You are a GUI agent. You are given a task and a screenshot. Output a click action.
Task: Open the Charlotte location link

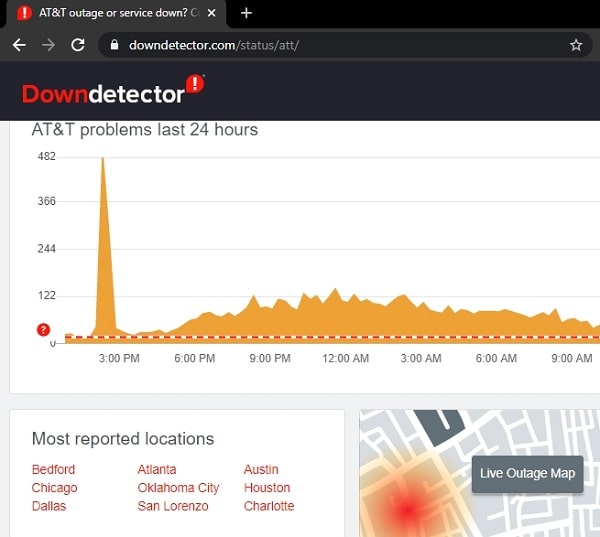269,506
